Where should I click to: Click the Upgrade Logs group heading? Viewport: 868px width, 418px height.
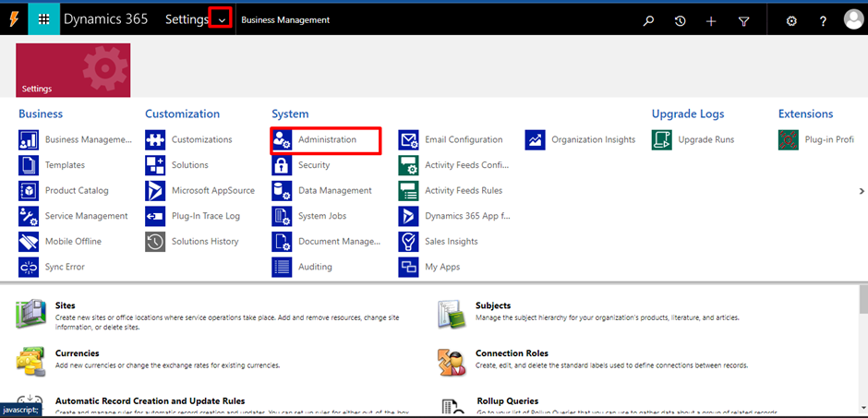click(x=688, y=113)
